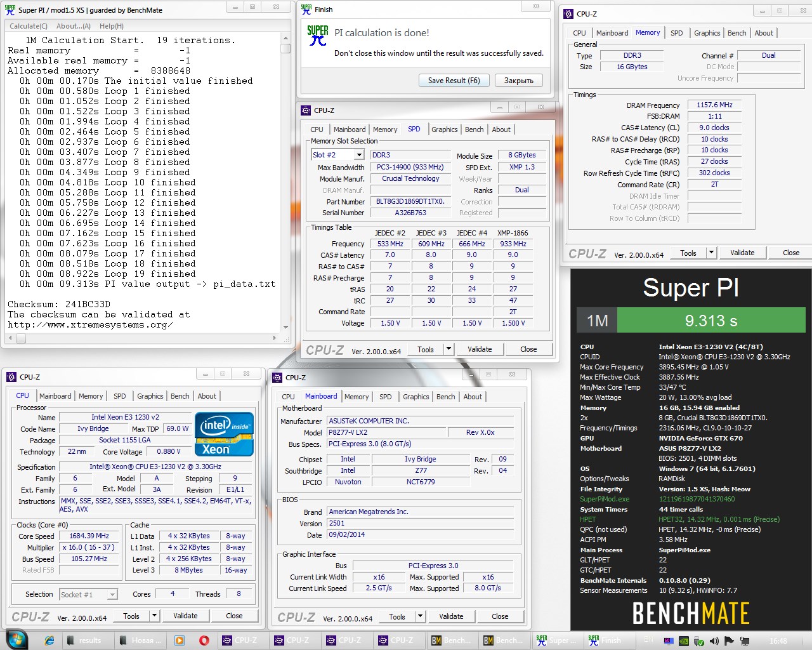Click the DRAM Frequency value 1157.6 MHz
Image resolution: width=812 pixels, height=650 pixels.
pos(714,105)
